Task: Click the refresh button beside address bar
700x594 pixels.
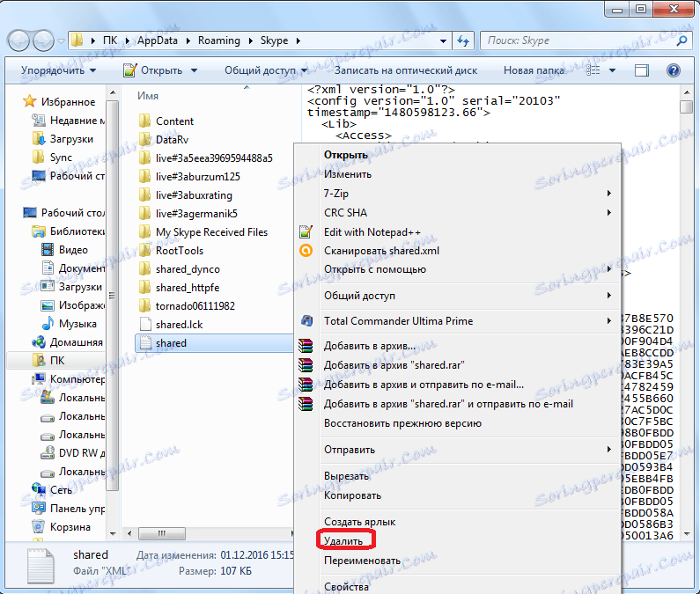Action: tap(463, 41)
